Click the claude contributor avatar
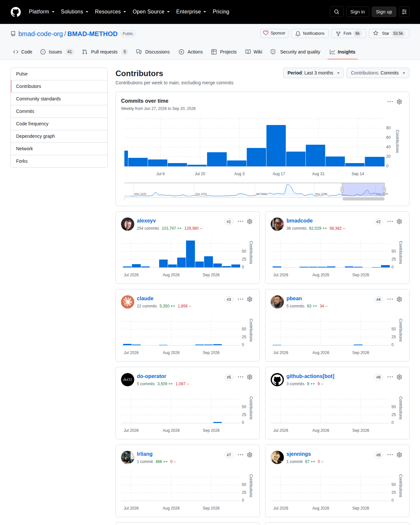Image resolution: width=420 pixels, height=525 pixels. 128,302
